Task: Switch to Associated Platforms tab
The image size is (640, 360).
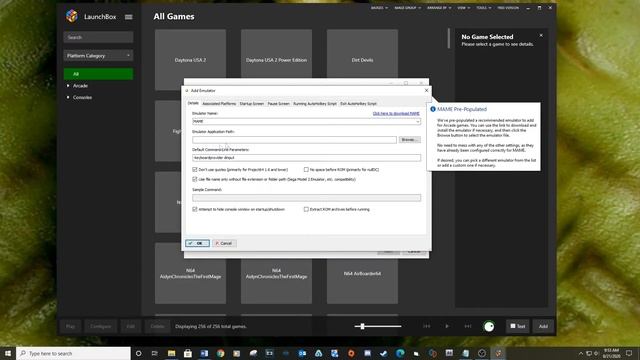Action: click(x=219, y=104)
